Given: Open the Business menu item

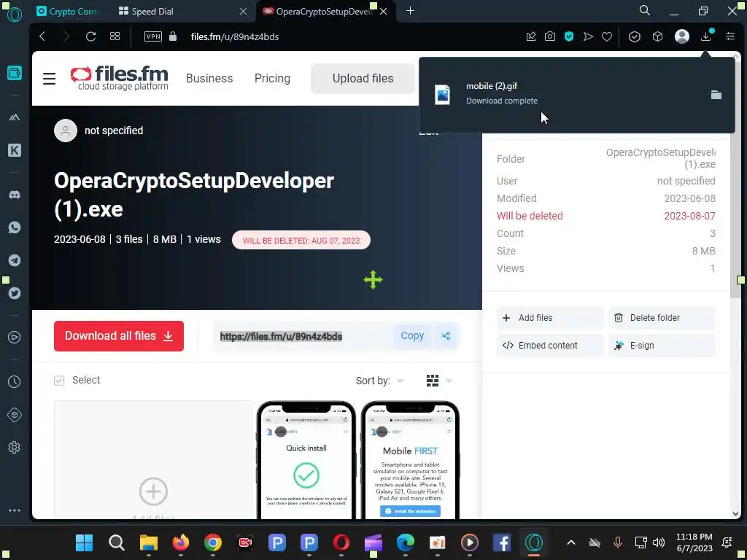Looking at the screenshot, I should click(x=209, y=79).
